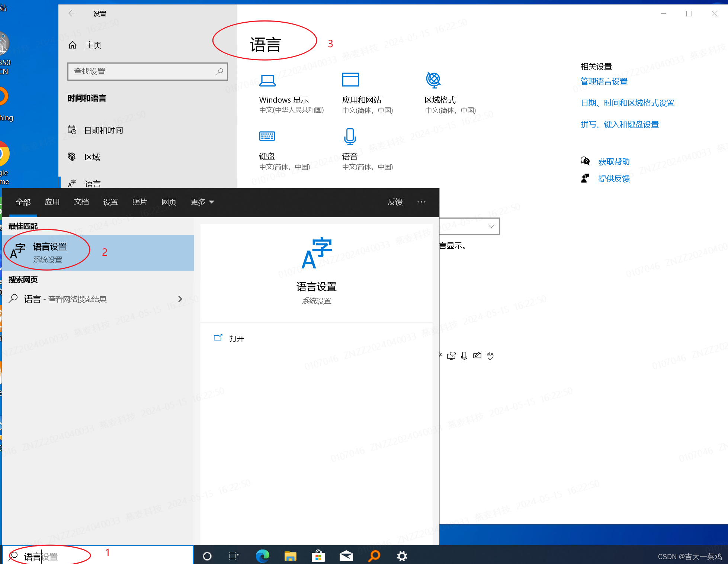Open the Apps and websites window icon
This screenshot has width=728, height=564.
coord(350,80)
